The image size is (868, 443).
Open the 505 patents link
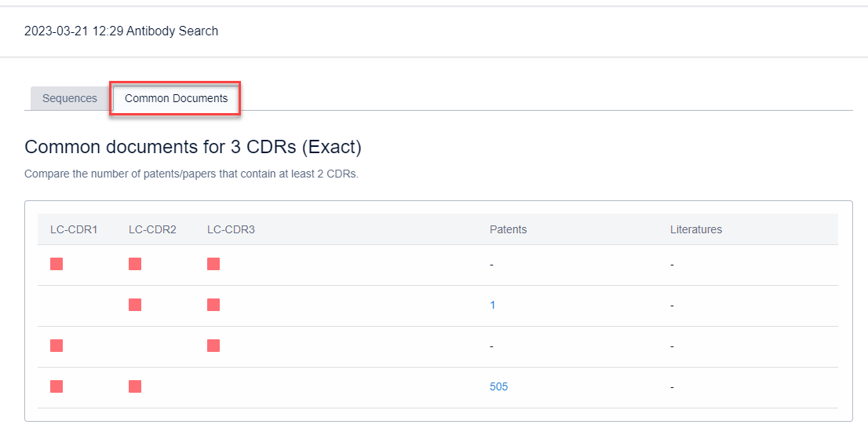pyautogui.click(x=498, y=386)
